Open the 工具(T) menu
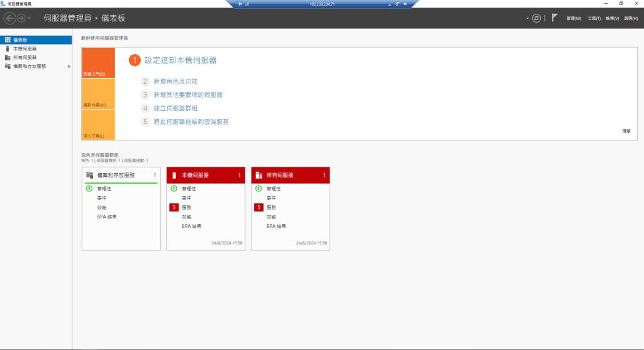Viewport: 644px width, 350px height. pyautogui.click(x=594, y=18)
